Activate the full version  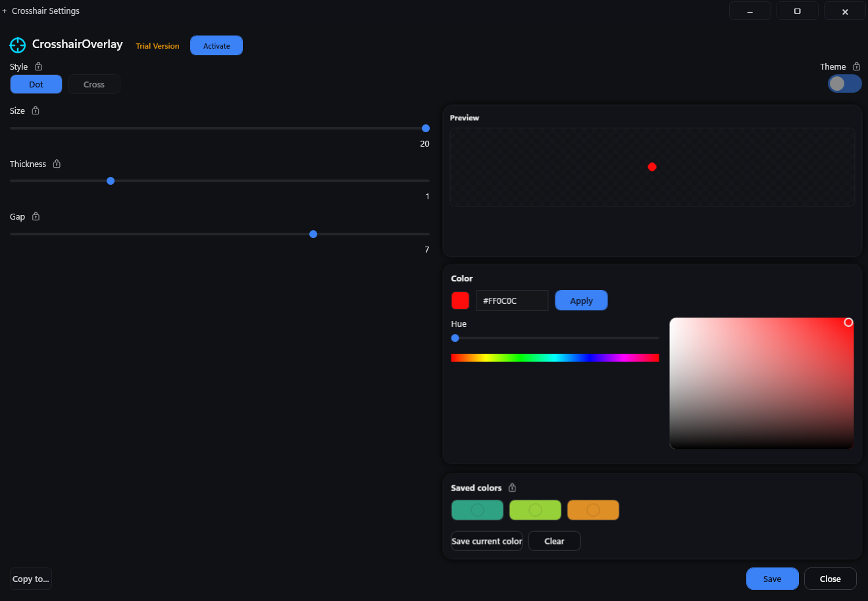[x=216, y=45]
